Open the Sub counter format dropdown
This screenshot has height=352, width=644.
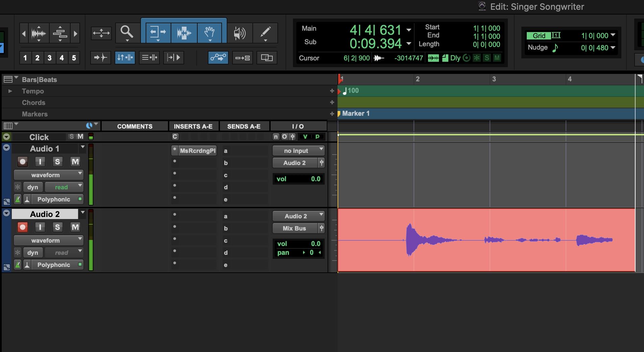409,44
